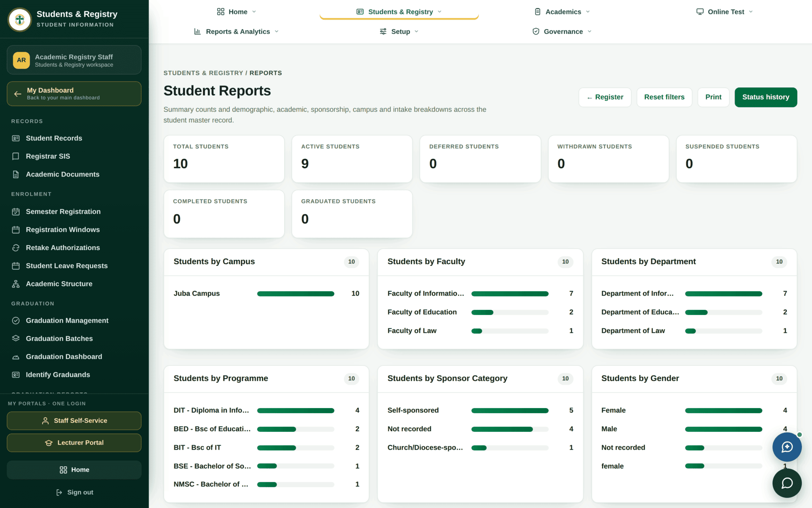Expand the Home menu chevron
The width and height of the screenshot is (812, 508).
click(254, 12)
